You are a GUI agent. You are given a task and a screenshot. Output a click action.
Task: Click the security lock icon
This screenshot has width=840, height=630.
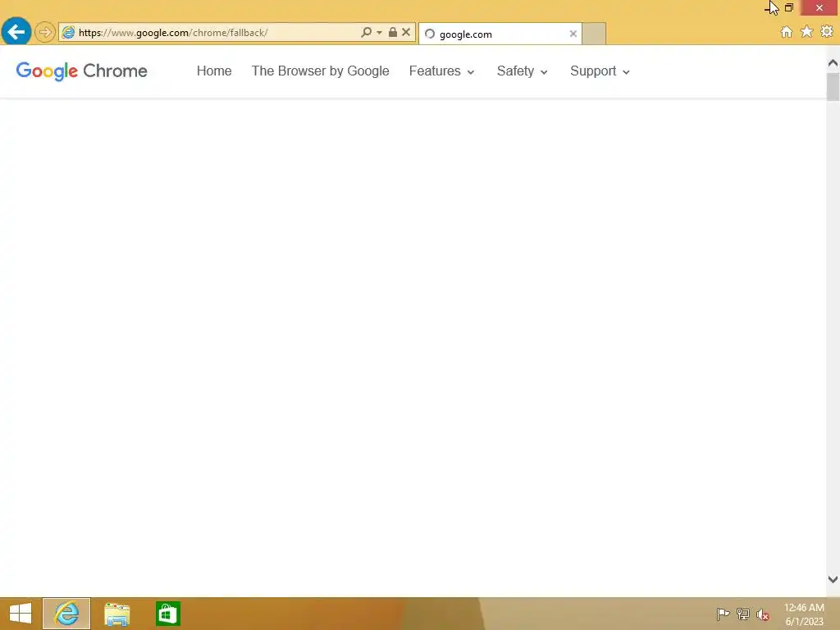[x=393, y=32]
